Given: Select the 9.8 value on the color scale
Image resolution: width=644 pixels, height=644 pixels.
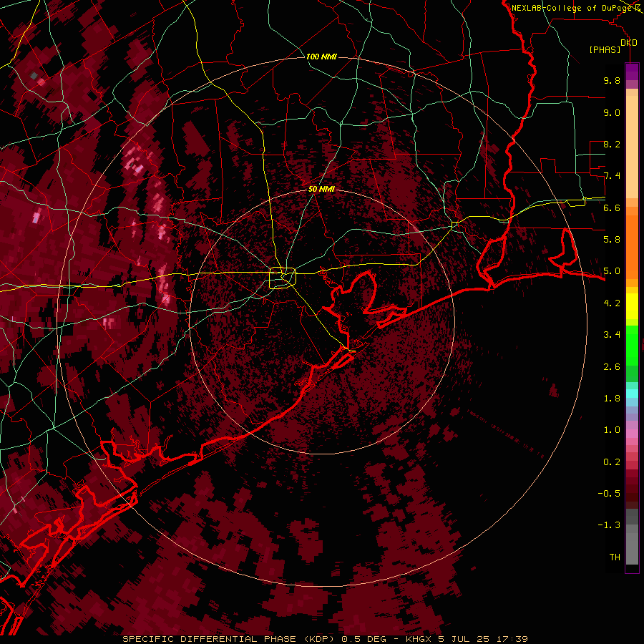Looking at the screenshot, I should click(x=612, y=80).
